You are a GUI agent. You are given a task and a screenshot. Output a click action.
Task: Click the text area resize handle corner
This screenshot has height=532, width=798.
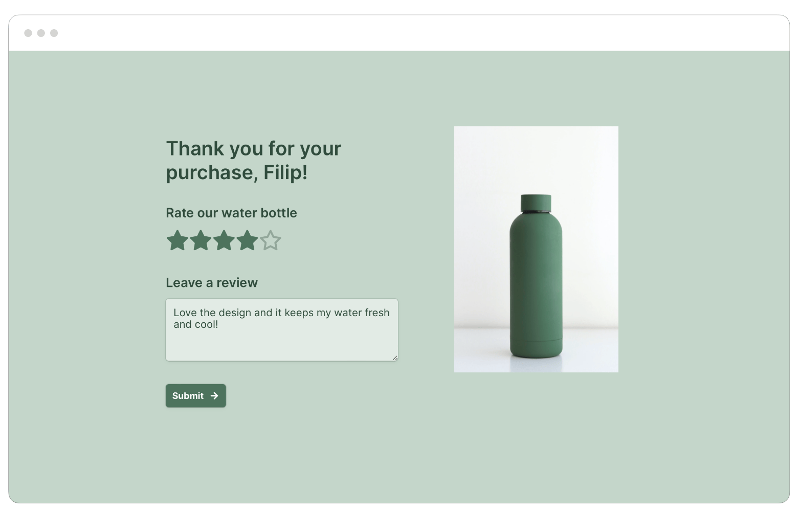click(395, 358)
